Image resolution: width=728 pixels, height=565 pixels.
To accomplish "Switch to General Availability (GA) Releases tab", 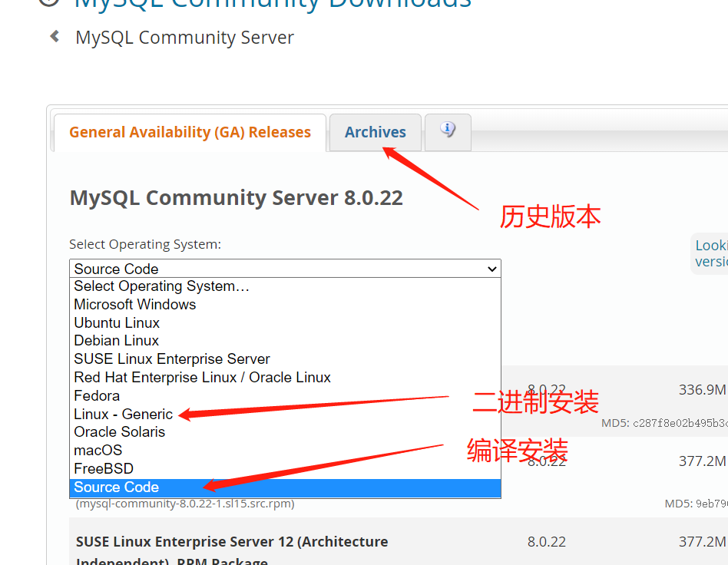I will tap(190, 132).
